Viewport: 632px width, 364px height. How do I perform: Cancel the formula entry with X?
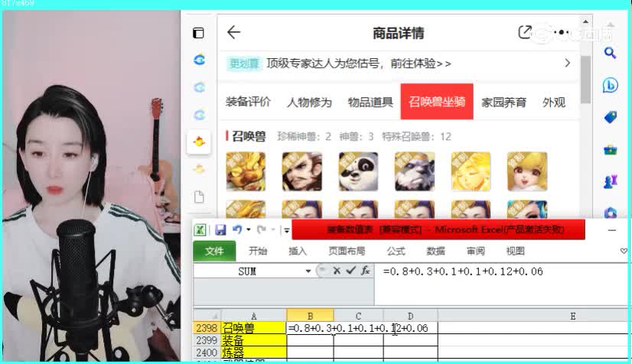coord(337,271)
